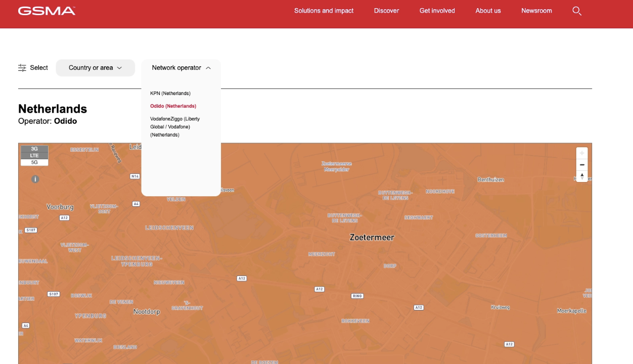Click the Oosterheem map label

tap(491, 236)
